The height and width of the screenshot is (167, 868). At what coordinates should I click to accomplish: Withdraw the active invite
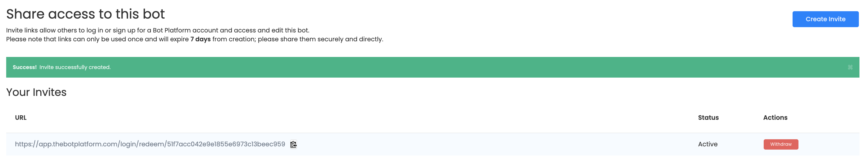click(780, 144)
